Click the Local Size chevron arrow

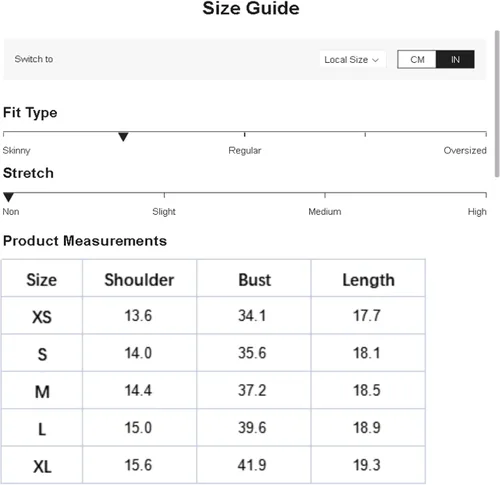375,60
